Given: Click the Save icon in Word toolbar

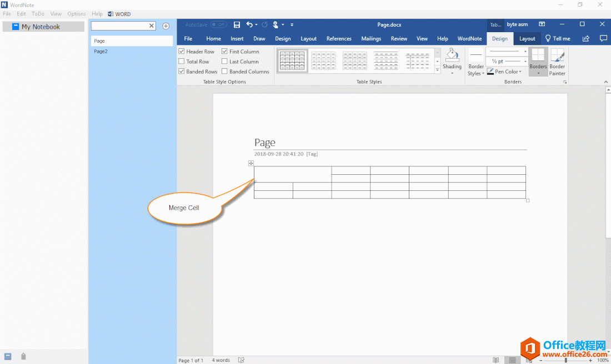Looking at the screenshot, I should pyautogui.click(x=237, y=24).
